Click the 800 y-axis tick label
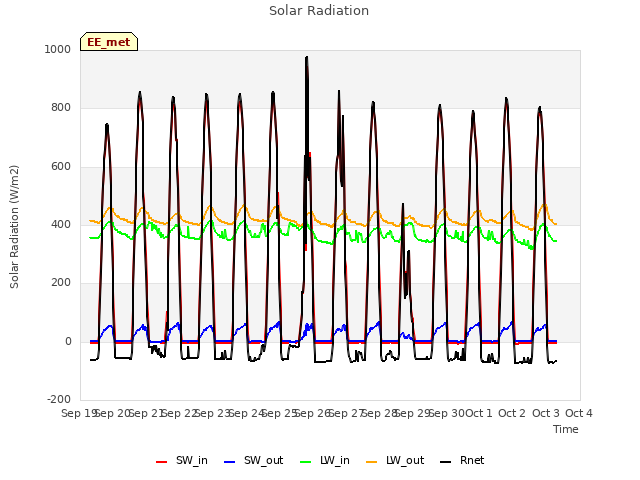 [61, 107]
